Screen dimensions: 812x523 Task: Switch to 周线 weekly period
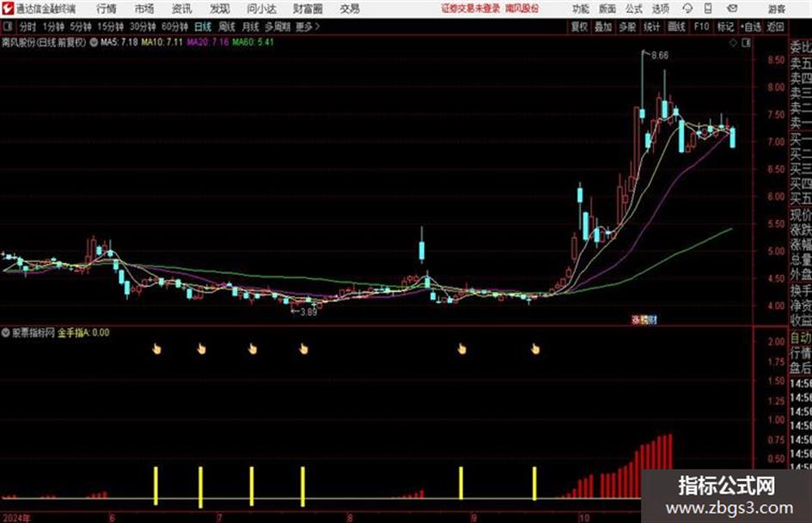tap(227, 27)
